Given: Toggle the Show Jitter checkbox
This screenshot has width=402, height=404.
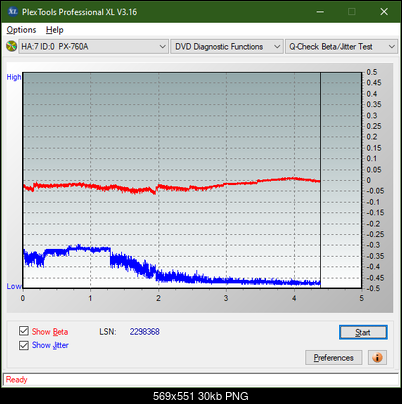Looking at the screenshot, I should pyautogui.click(x=24, y=345).
